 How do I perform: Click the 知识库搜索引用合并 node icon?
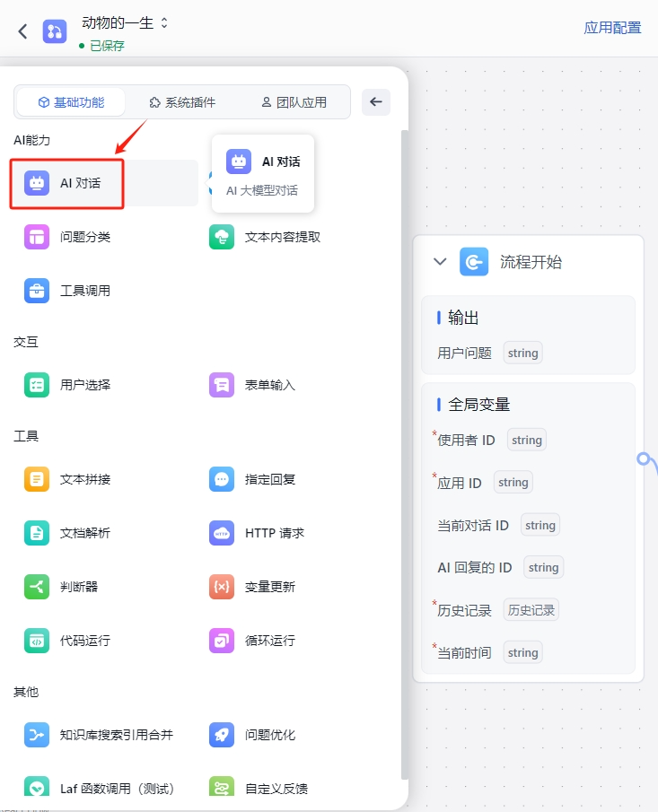pyautogui.click(x=37, y=736)
